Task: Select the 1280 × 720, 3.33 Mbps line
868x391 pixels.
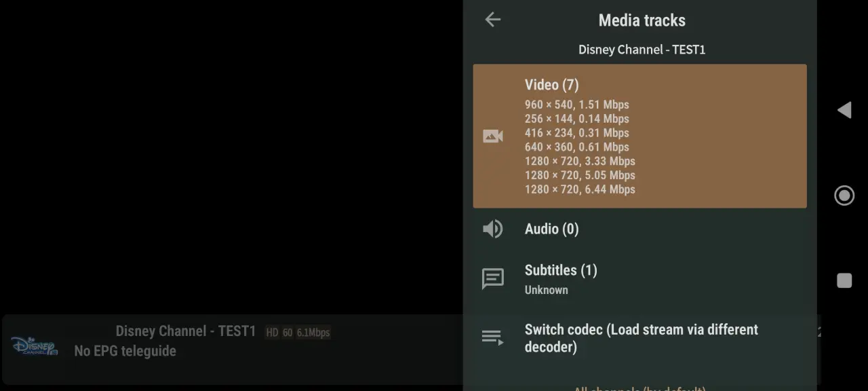Action: pyautogui.click(x=580, y=161)
